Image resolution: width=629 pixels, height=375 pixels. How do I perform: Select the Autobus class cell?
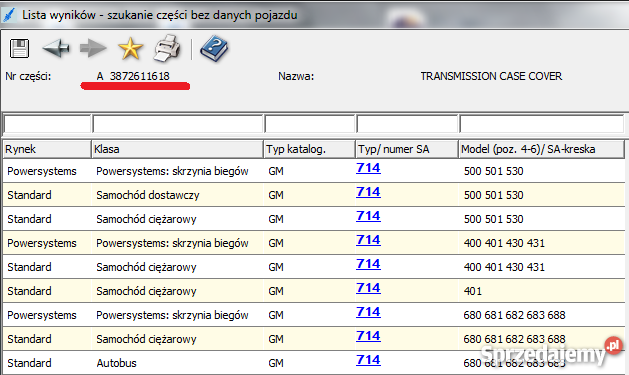[x=116, y=363]
